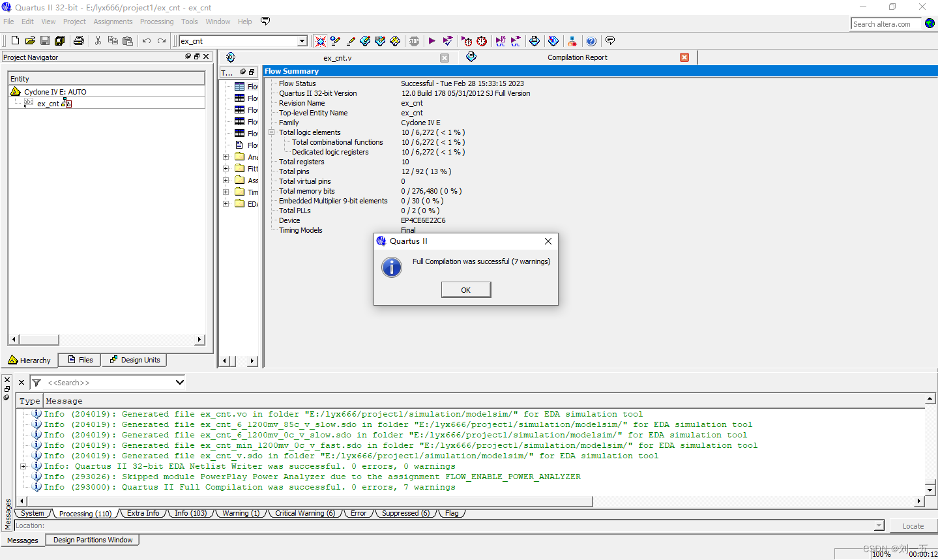Expand the EDA Netlist Writer folder
Screen dimensions: 938x560
(x=226, y=204)
